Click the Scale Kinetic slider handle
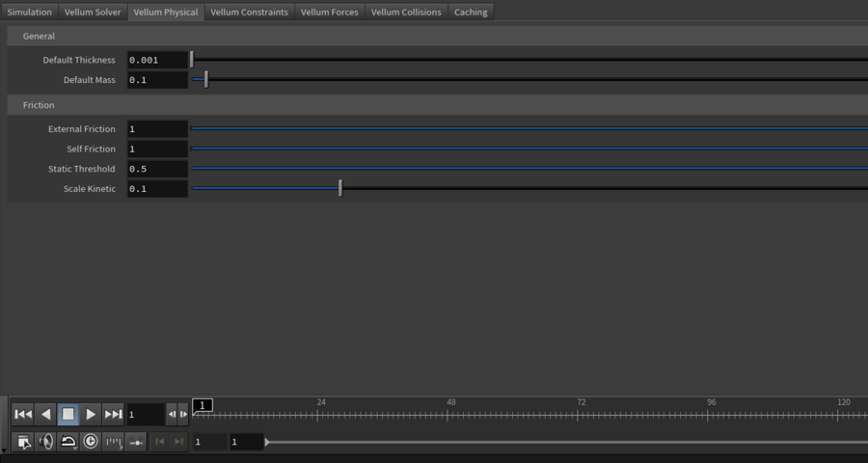This screenshot has height=463, width=868. [x=340, y=189]
